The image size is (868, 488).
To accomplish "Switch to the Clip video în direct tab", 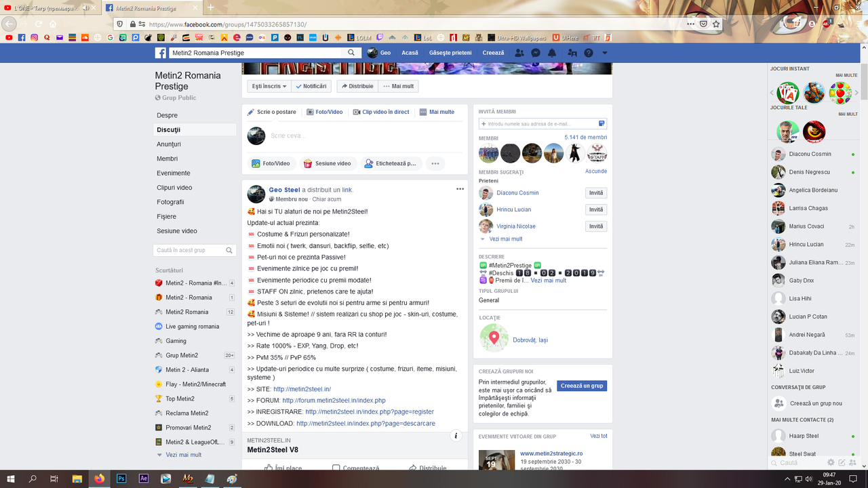I will [381, 112].
